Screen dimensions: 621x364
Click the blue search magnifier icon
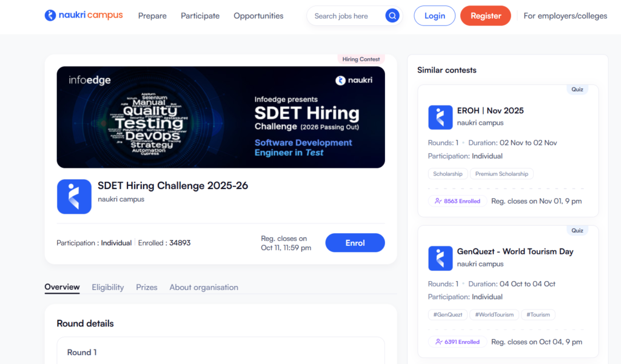(392, 16)
